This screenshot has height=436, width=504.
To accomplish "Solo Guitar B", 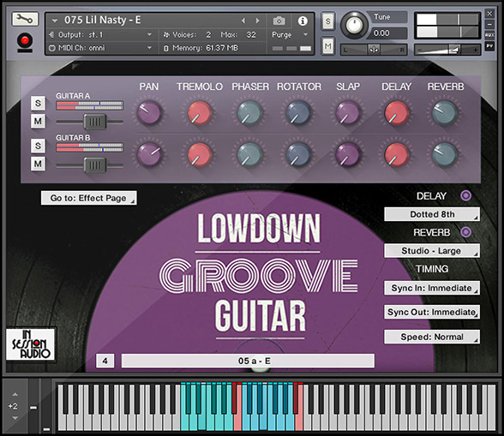I will 38,146.
